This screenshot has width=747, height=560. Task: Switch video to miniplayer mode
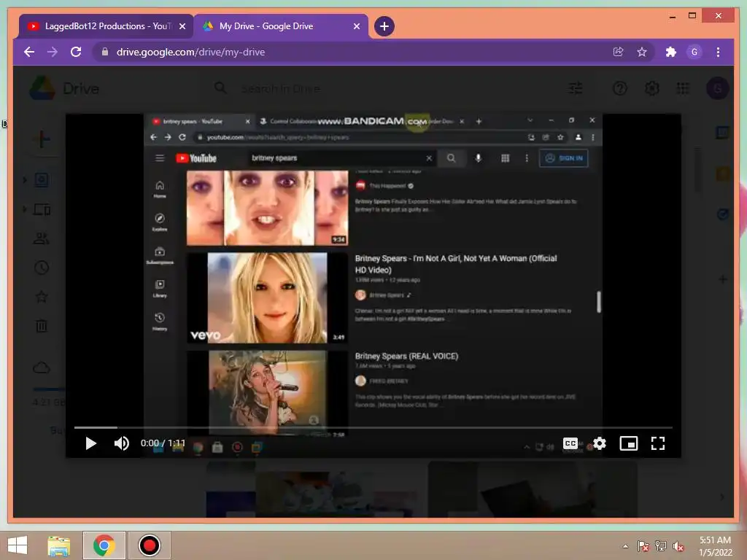point(628,444)
